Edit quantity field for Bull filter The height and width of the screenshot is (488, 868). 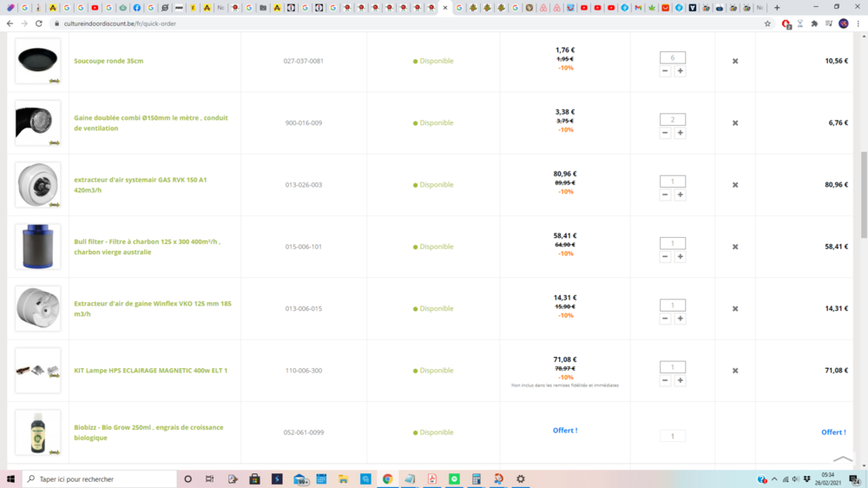click(x=673, y=243)
